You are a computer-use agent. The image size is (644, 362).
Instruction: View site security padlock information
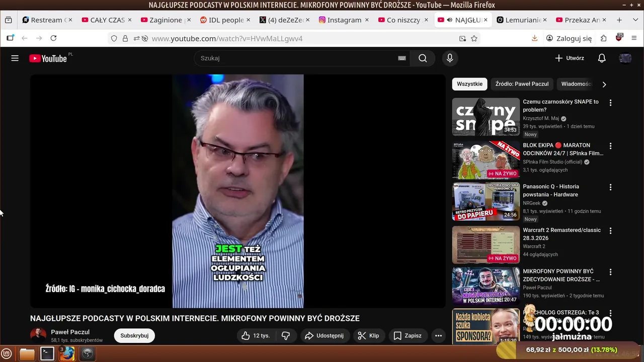pos(125,38)
